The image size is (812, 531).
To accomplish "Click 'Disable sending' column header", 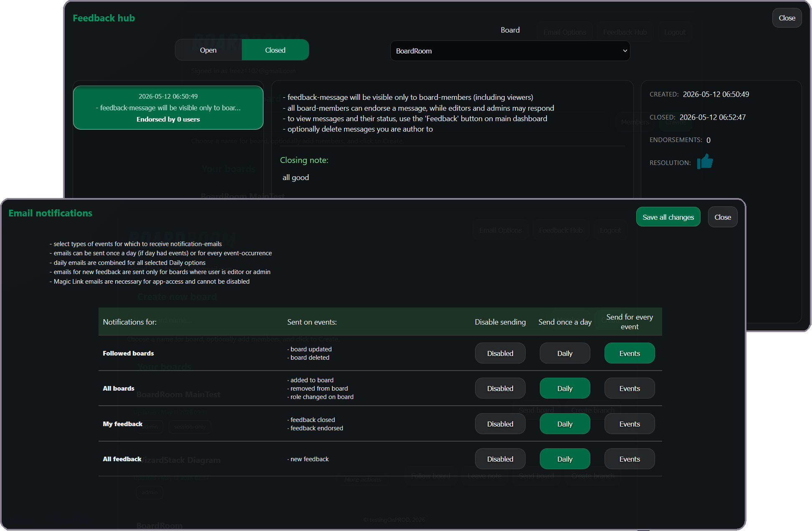I will (500, 322).
